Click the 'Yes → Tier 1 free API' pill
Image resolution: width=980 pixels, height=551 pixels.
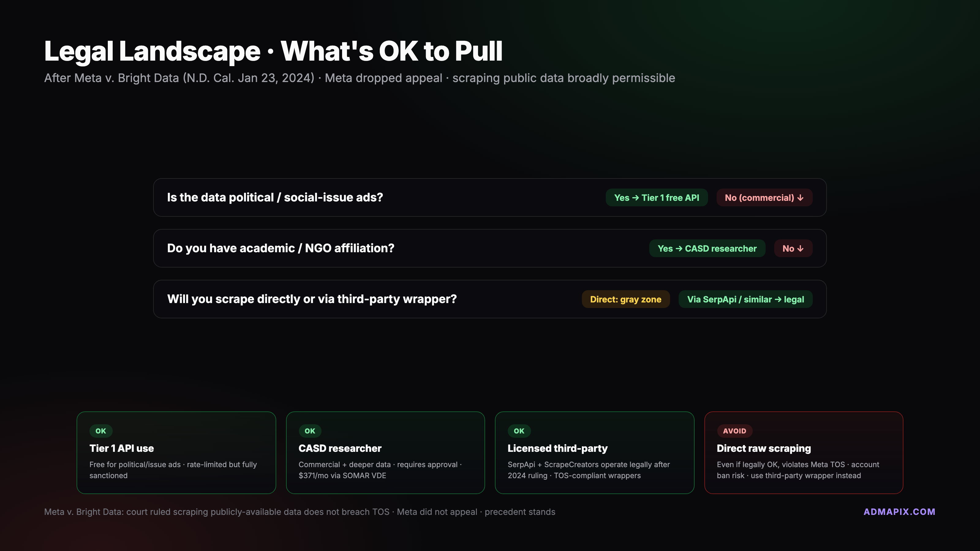pos(656,198)
